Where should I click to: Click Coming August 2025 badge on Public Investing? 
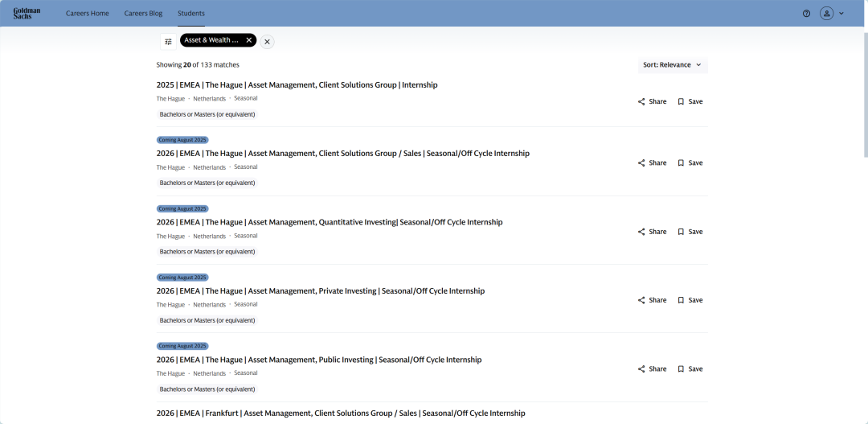click(182, 347)
